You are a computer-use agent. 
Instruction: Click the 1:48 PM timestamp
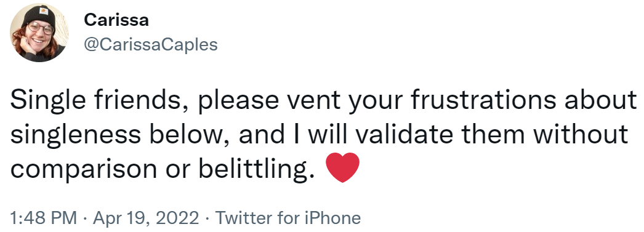pyautogui.click(x=44, y=218)
